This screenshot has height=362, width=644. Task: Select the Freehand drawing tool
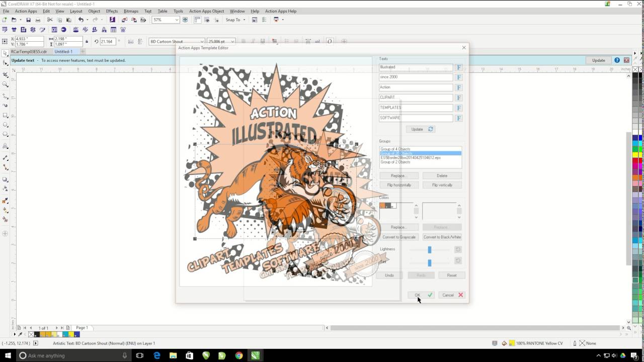(x=6, y=96)
